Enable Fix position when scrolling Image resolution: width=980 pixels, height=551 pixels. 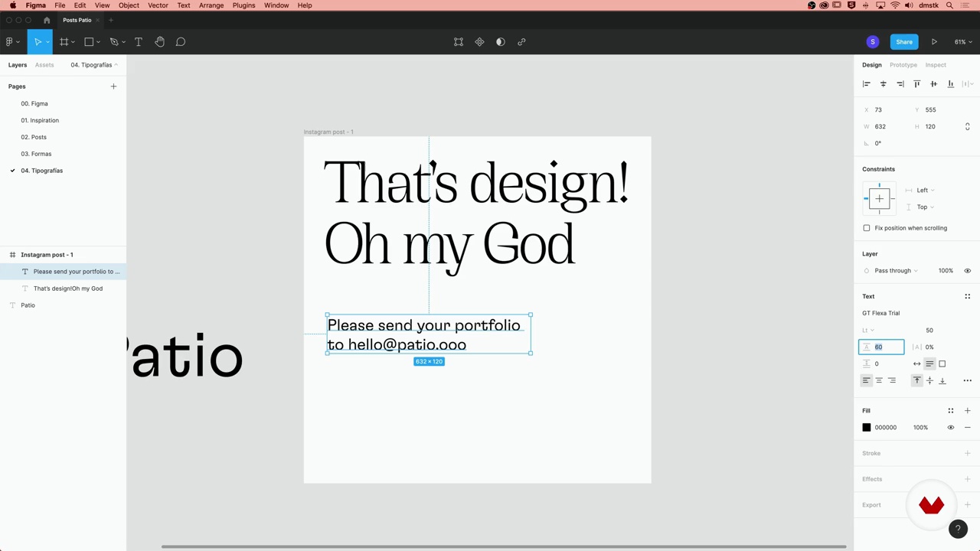coord(867,228)
